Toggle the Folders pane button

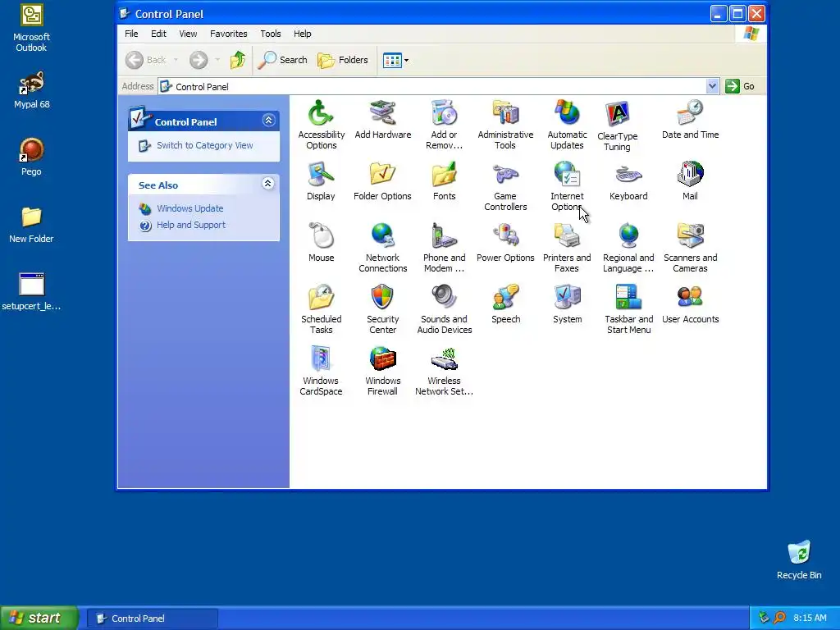point(342,60)
